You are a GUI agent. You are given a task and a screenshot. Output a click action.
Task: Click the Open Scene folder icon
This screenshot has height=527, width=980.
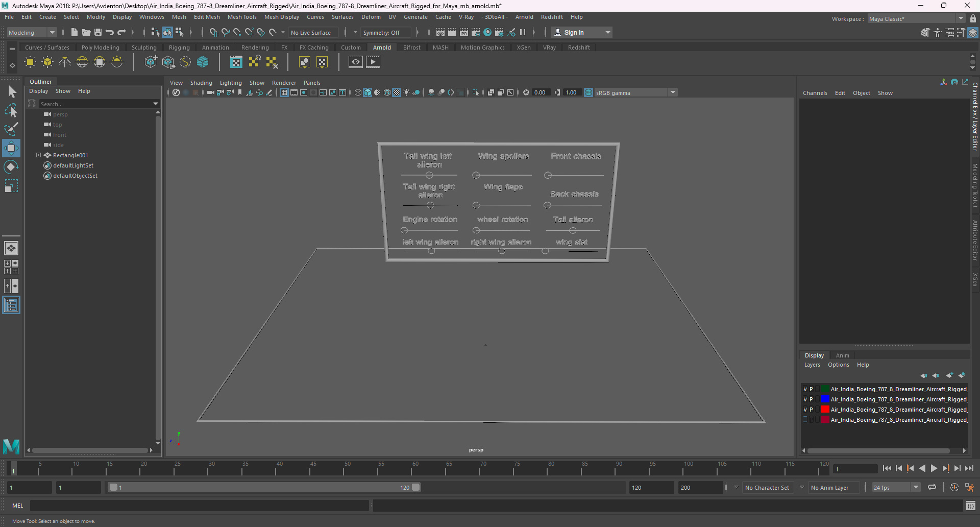[86, 32]
